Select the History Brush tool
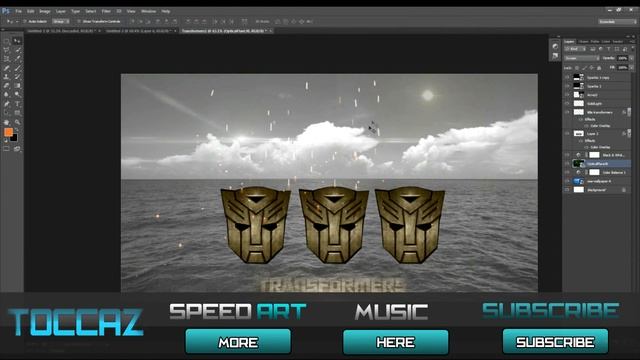 (x=17, y=77)
